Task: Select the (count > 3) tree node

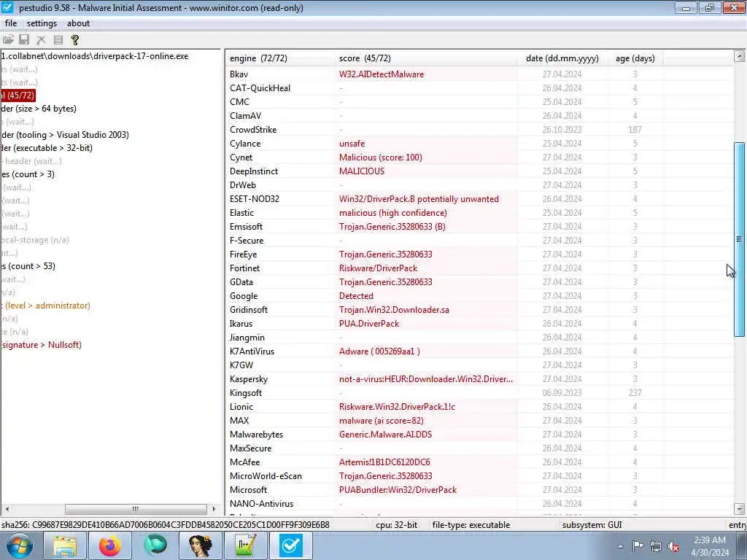Action: [28, 174]
